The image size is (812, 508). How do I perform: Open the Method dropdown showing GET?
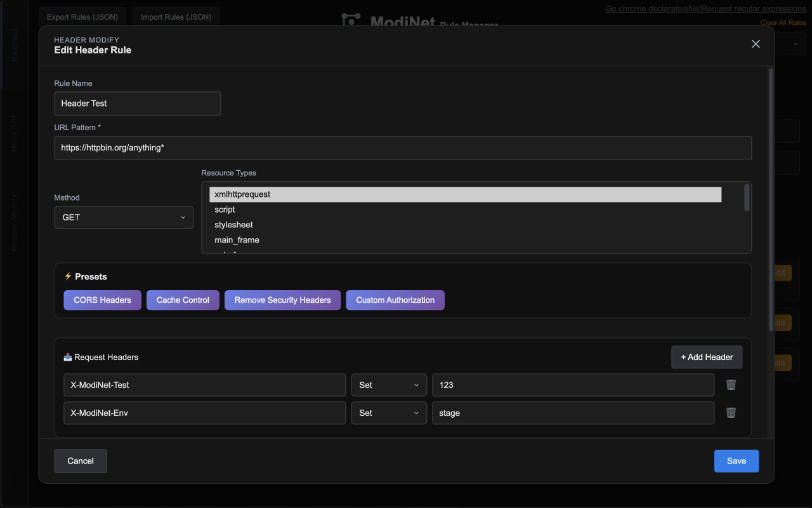coord(124,217)
